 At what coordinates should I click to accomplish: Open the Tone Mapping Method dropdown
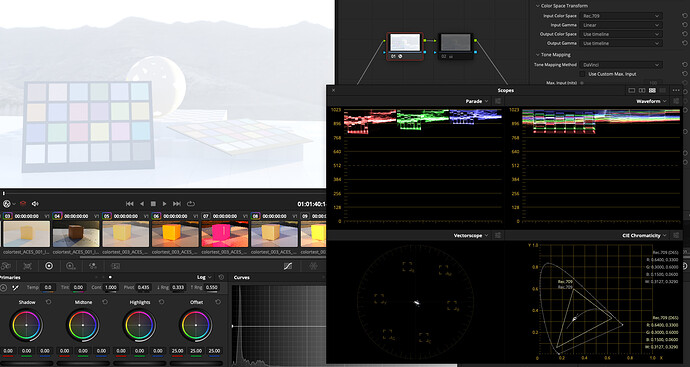coord(621,65)
